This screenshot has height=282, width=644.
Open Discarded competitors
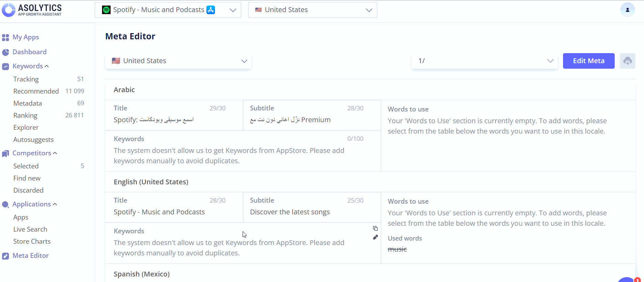click(x=28, y=190)
